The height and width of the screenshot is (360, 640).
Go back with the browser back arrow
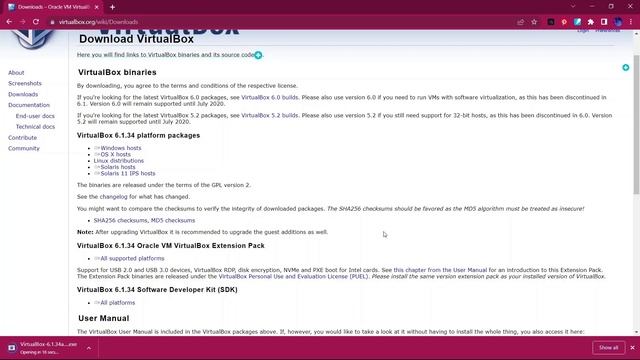coord(9,22)
